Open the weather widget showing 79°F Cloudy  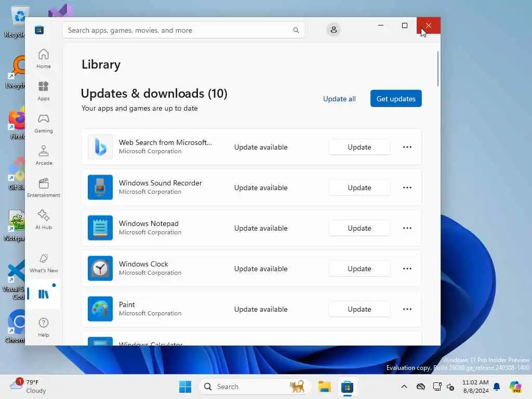point(28,387)
